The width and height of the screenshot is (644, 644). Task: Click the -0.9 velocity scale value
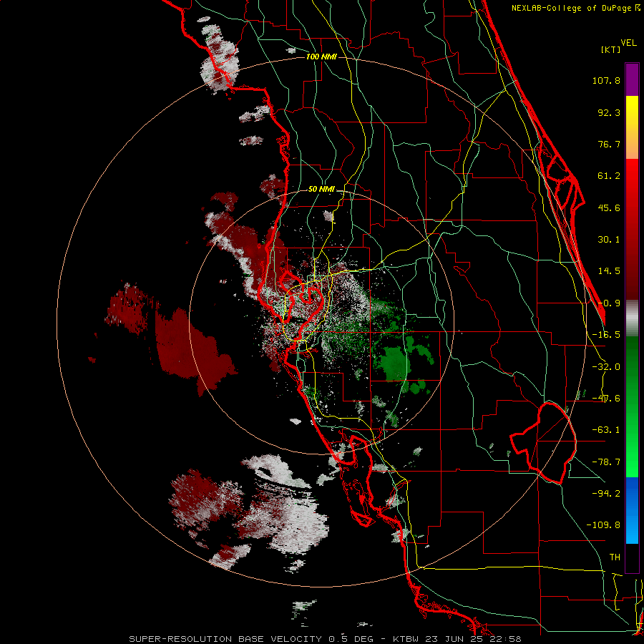[609, 303]
